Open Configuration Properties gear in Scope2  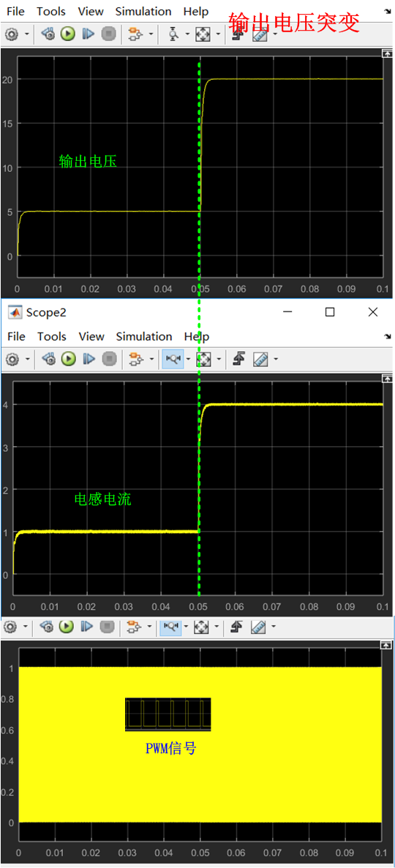tap(12, 359)
